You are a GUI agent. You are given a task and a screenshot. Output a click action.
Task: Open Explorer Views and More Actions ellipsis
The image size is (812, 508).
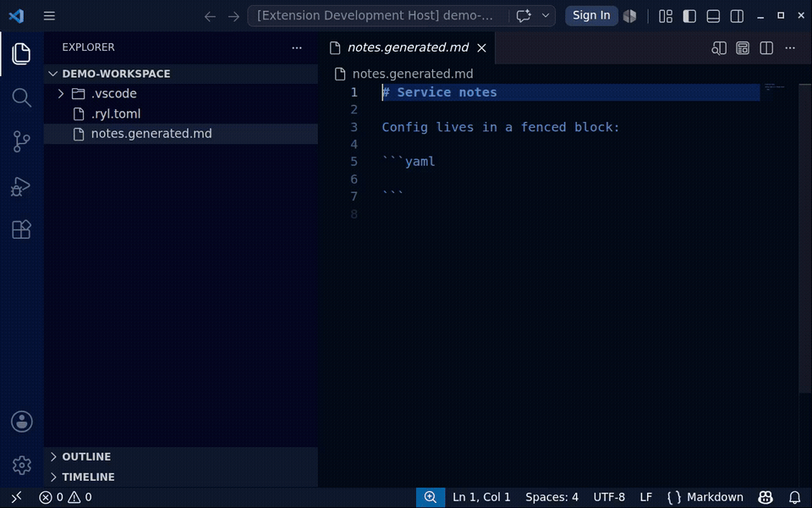click(x=297, y=47)
